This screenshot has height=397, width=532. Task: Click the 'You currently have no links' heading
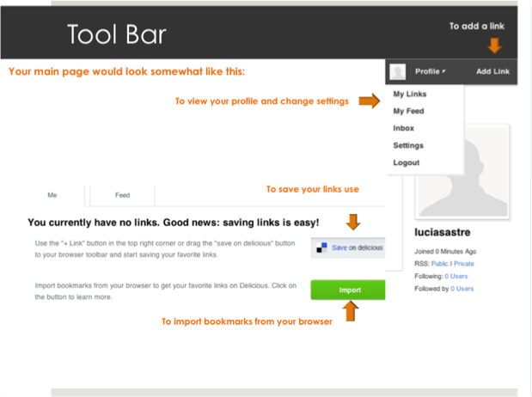point(174,223)
